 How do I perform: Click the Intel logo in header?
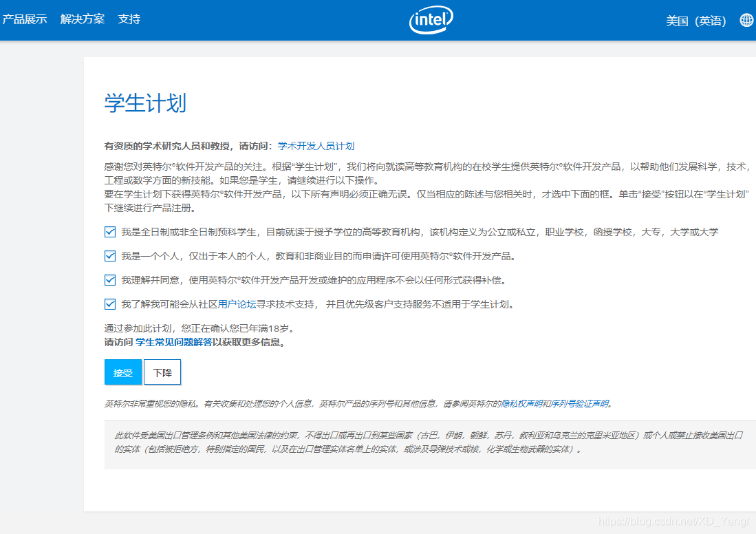[431, 20]
